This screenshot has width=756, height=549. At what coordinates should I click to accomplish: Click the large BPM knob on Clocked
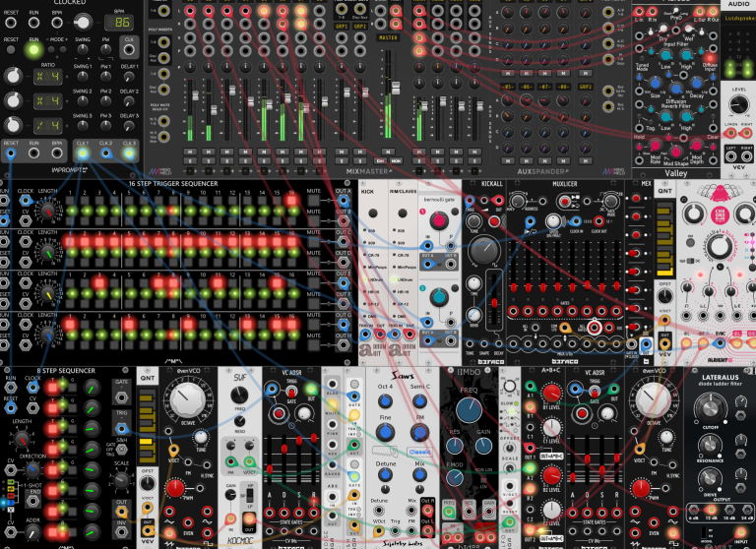83,22
